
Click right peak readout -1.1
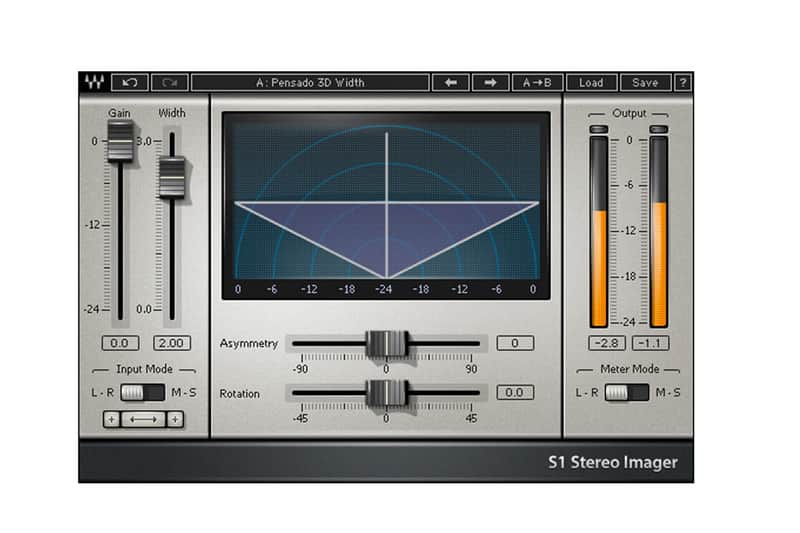click(x=650, y=343)
